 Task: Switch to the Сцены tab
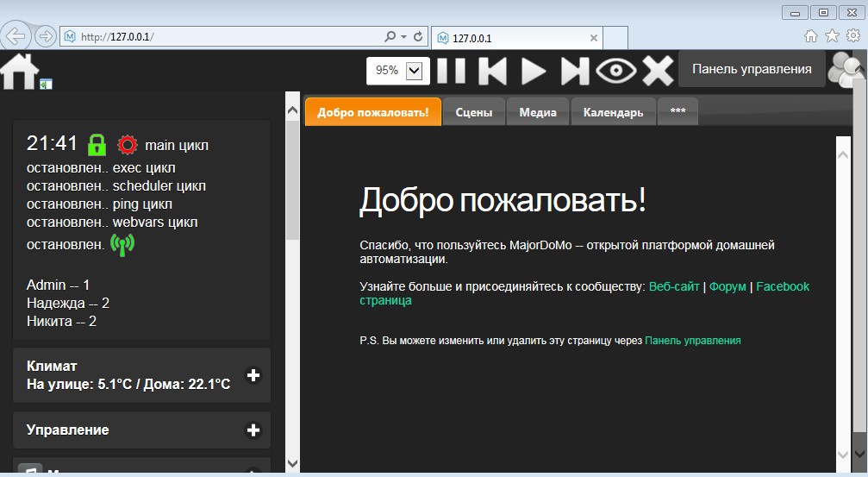coord(473,112)
